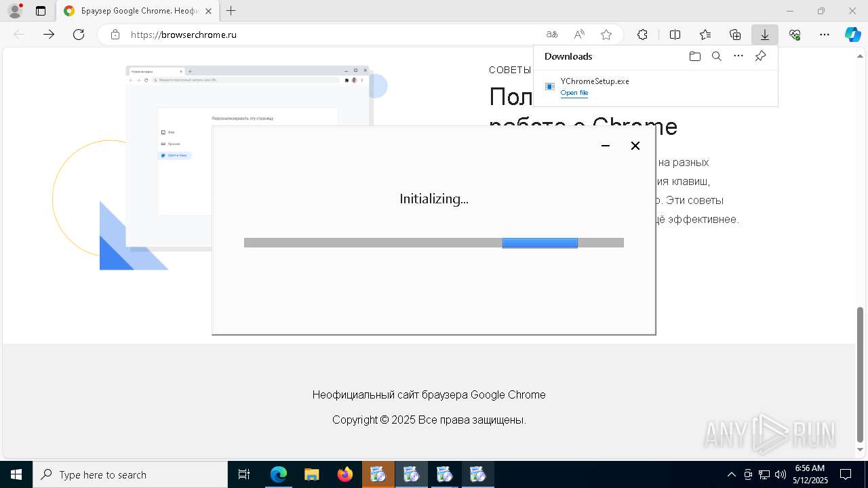Select YChromeSetup.exe download entry
Screen dimensions: 868x488
point(655,87)
